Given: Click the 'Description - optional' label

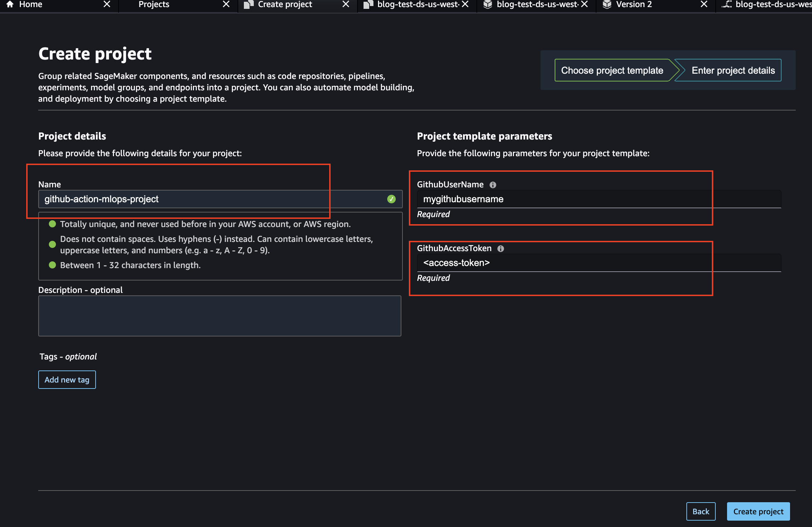Looking at the screenshot, I should pyautogui.click(x=80, y=290).
